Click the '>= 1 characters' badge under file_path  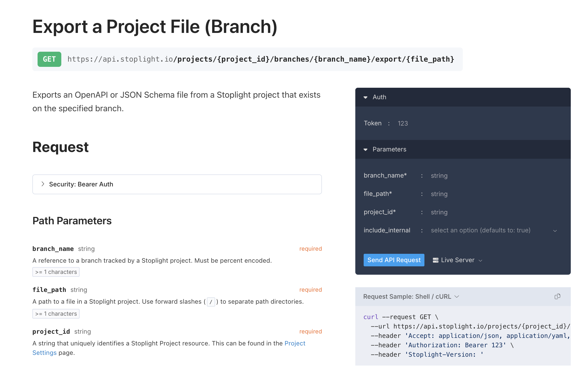(x=56, y=314)
